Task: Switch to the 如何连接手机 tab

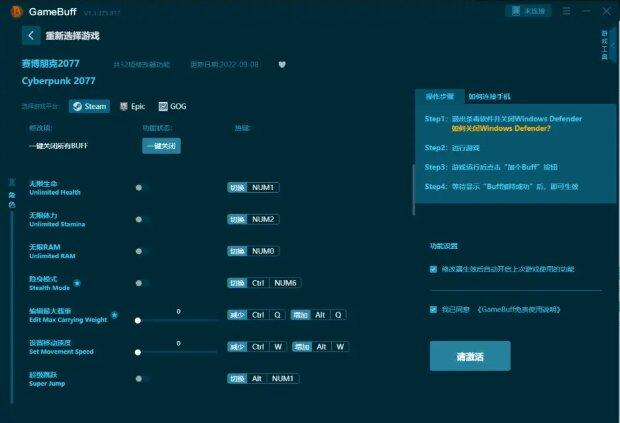Action: tap(489, 96)
